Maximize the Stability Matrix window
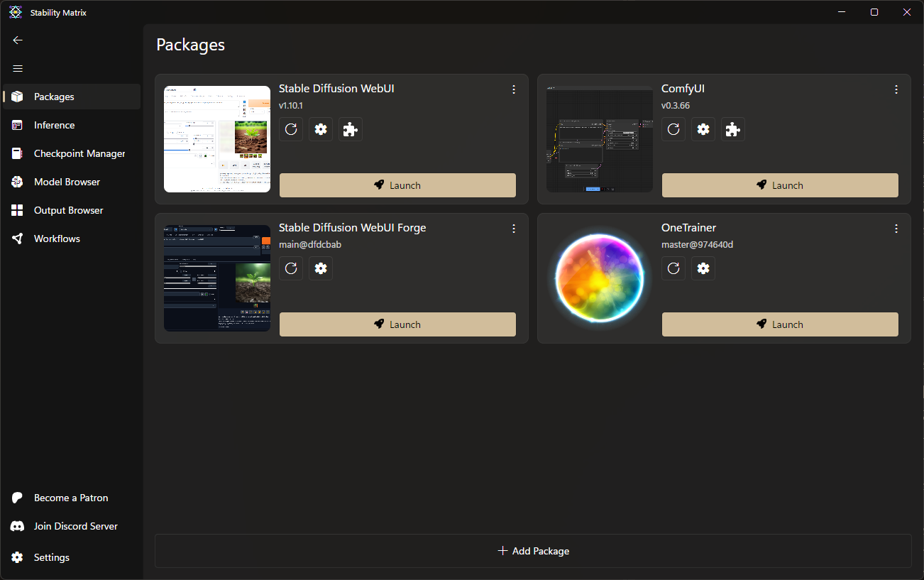The width and height of the screenshot is (924, 580). pyautogui.click(x=874, y=12)
